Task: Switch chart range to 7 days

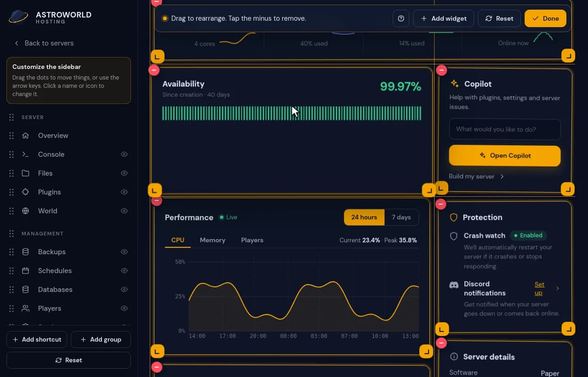Action: (401, 217)
